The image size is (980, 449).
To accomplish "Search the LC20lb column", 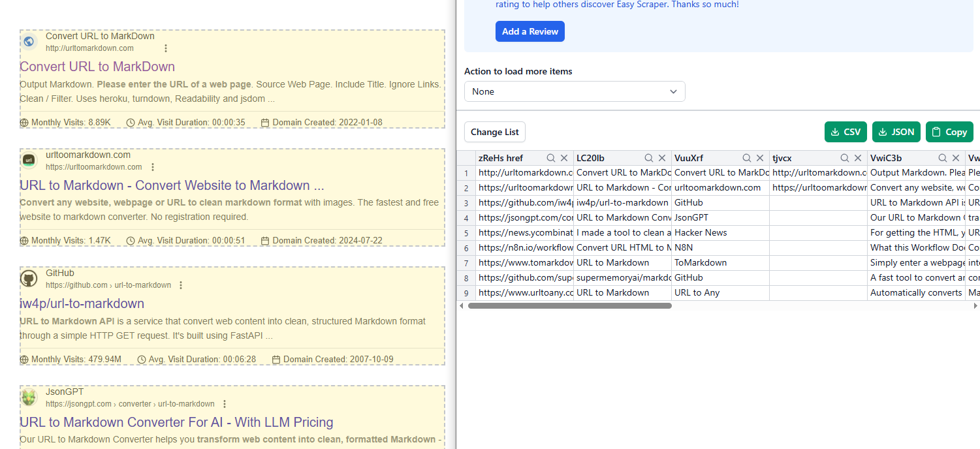I will pos(649,158).
